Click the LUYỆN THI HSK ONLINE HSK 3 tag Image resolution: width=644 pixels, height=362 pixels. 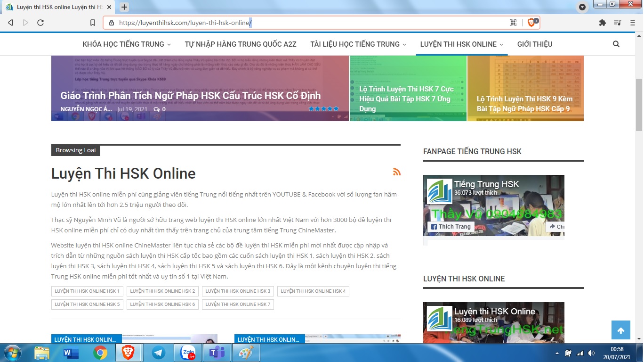point(238,291)
